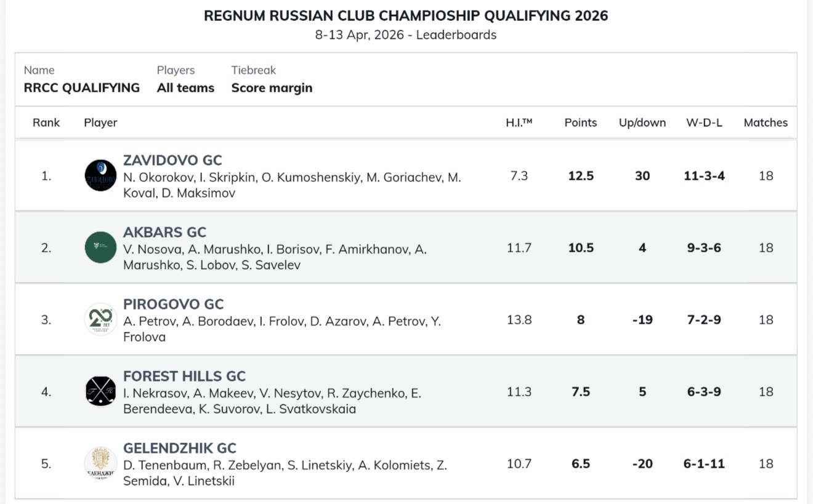Open the AKBARS GC team link
Viewport: 813px width, 504px height.
(x=164, y=232)
